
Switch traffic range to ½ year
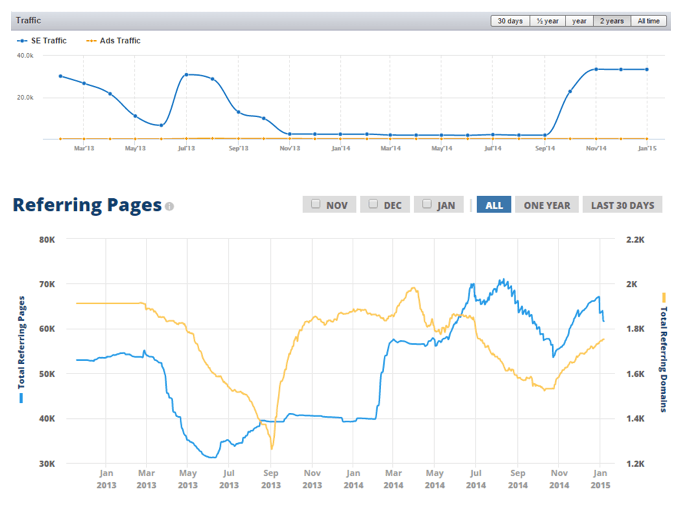547,21
